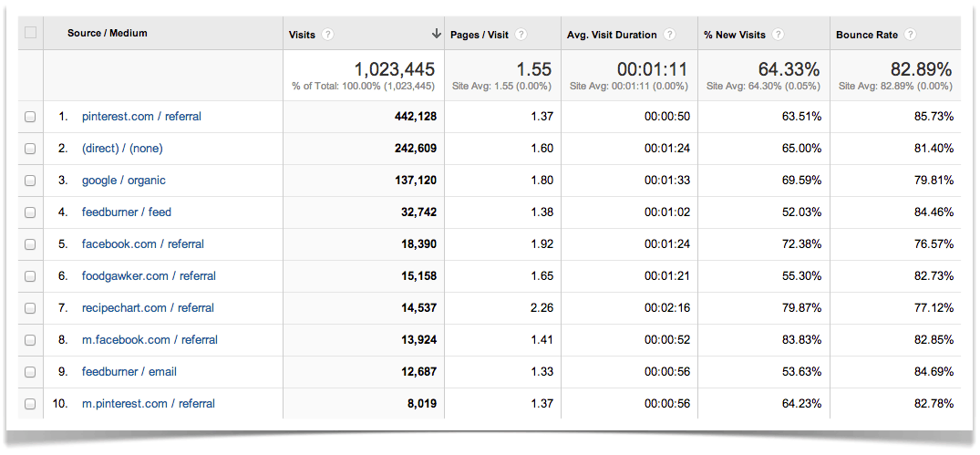Open help icon for Avg. Visit Duration
This screenshot has height=455, width=980.
(670, 35)
